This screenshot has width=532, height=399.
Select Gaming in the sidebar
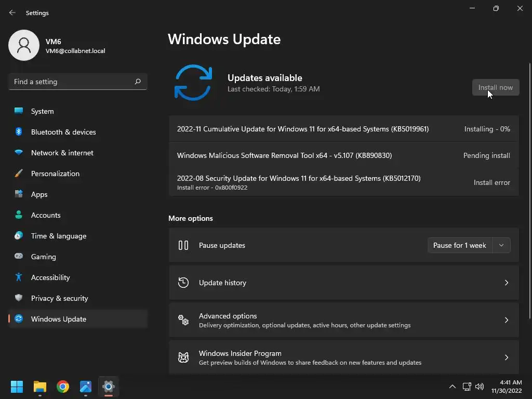pyautogui.click(x=78, y=257)
